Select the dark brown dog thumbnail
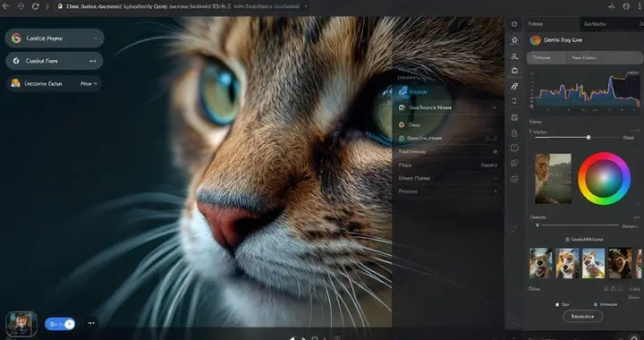The image size is (644, 340). click(x=620, y=263)
